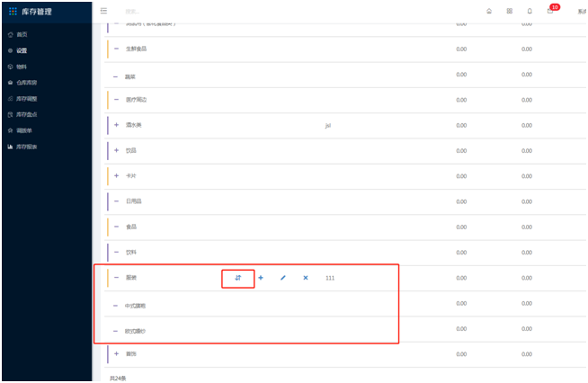Toggle the sidebar collapse hamburger icon
Viewport: 588px width, 383px height.
[104, 11]
